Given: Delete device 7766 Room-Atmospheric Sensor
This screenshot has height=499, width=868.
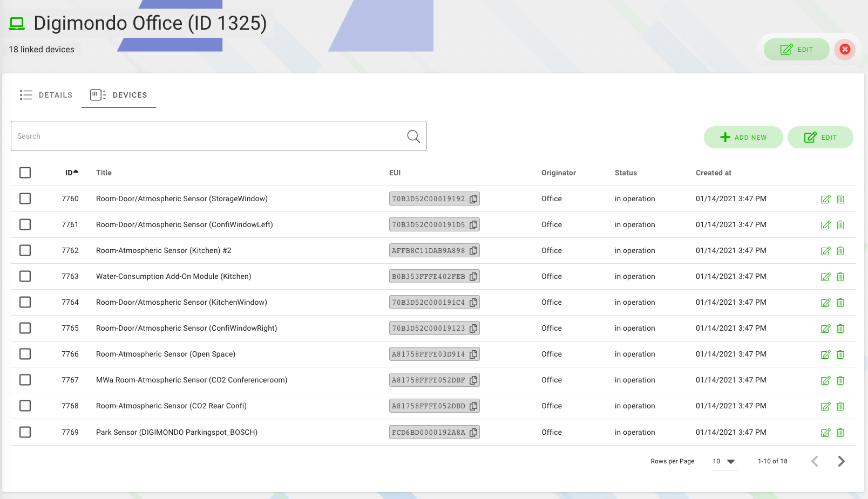Looking at the screenshot, I should 840,354.
